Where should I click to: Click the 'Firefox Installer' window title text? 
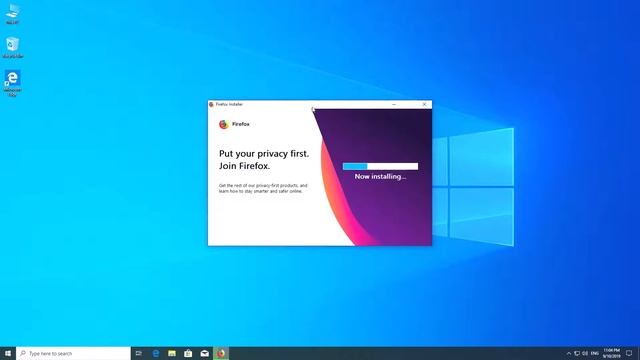[x=229, y=104]
